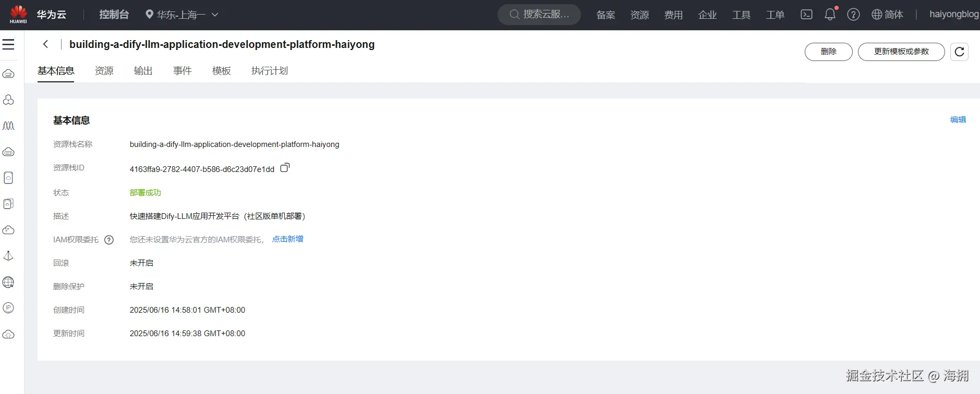Open sidebar wave-shaped scaling icon
This screenshot has height=394, width=980.
(x=8, y=126)
